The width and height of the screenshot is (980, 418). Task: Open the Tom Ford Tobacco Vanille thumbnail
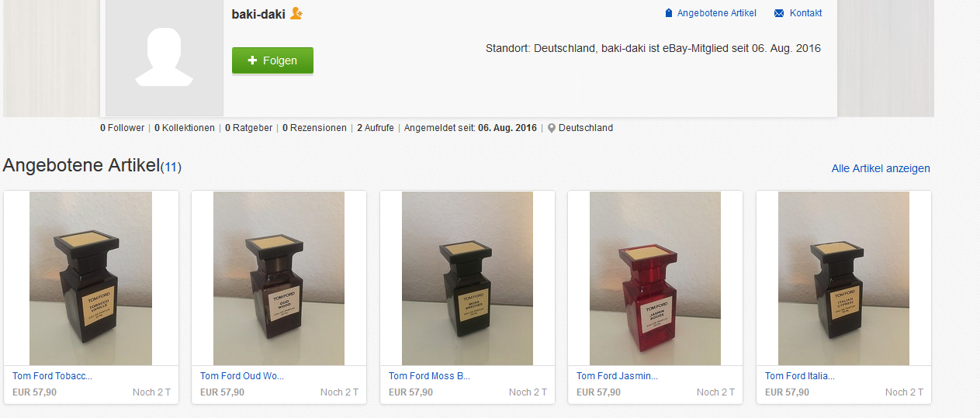click(x=91, y=278)
